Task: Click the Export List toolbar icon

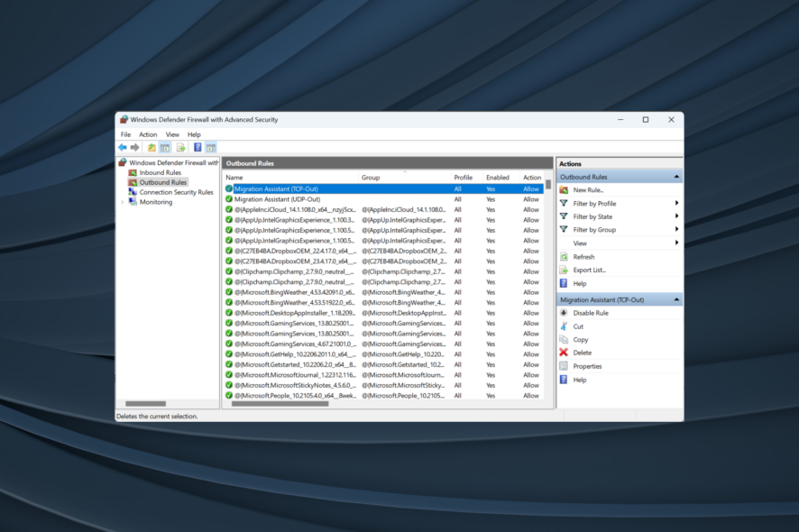Action: (181, 147)
